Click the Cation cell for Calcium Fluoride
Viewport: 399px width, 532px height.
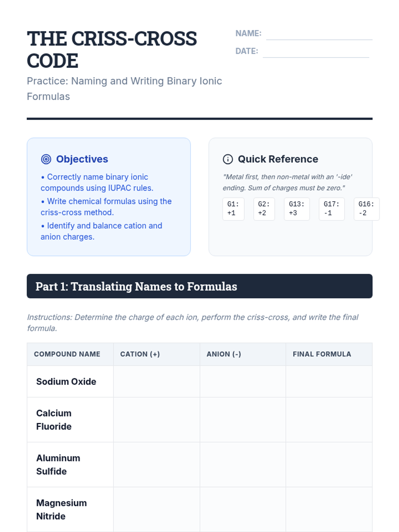[x=157, y=420]
